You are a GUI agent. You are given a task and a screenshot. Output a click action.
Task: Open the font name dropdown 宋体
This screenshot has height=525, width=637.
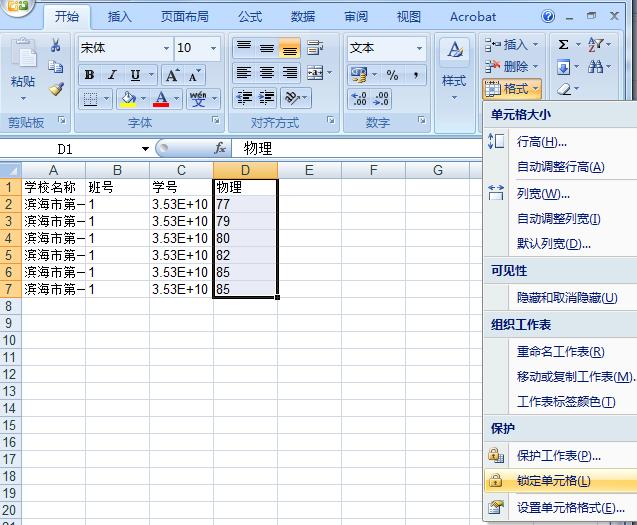click(166, 48)
